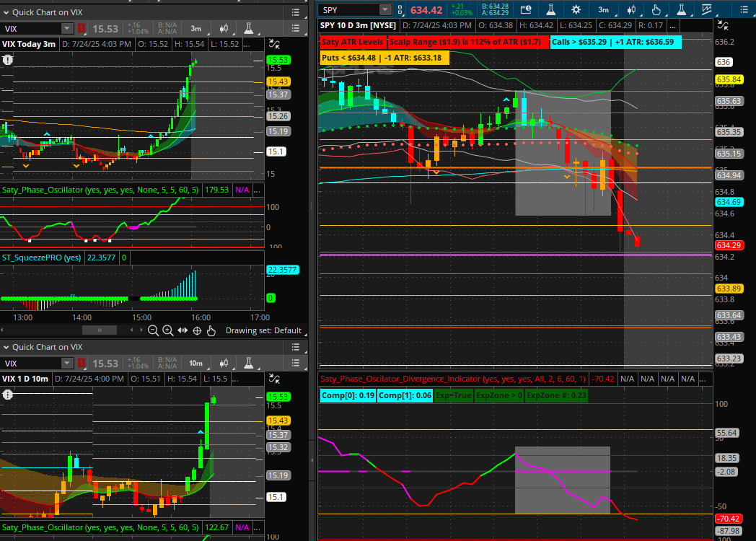Open SPY chart settings gear

pos(576,9)
